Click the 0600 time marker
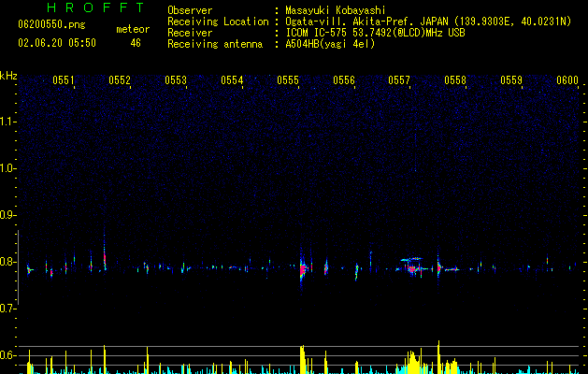The width and height of the screenshot is (588, 374). pyautogui.click(x=567, y=80)
